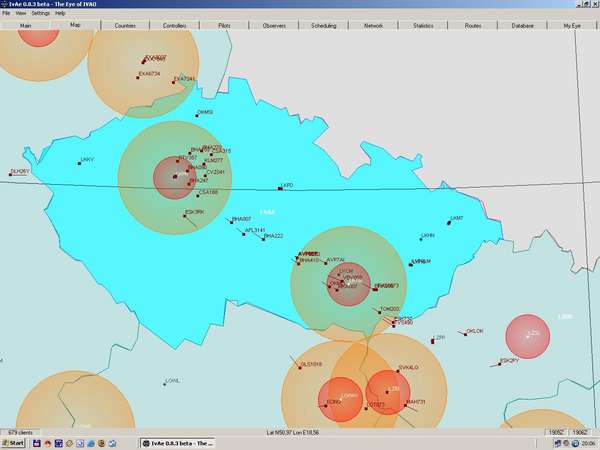
Task: Click the dark blue square quick launch icon
Action: [x=59, y=443]
